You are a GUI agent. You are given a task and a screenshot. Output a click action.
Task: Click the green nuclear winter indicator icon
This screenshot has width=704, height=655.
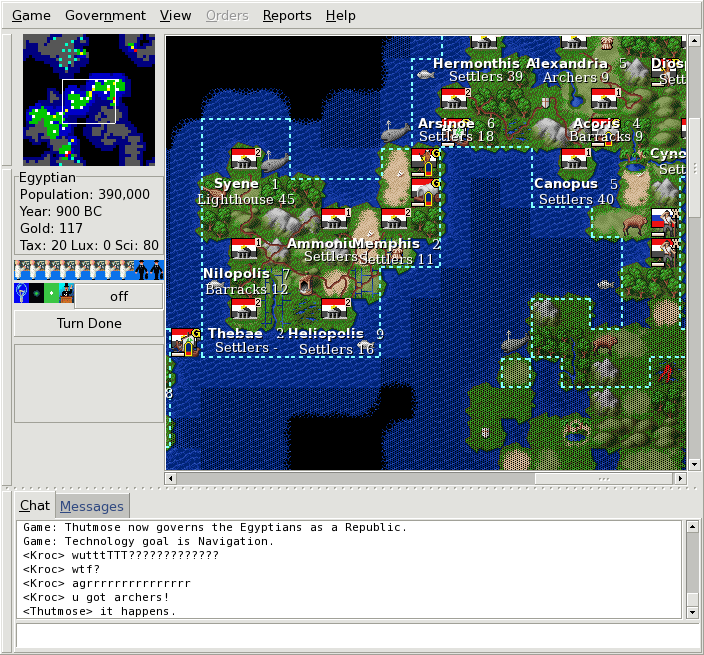click(x=51, y=293)
